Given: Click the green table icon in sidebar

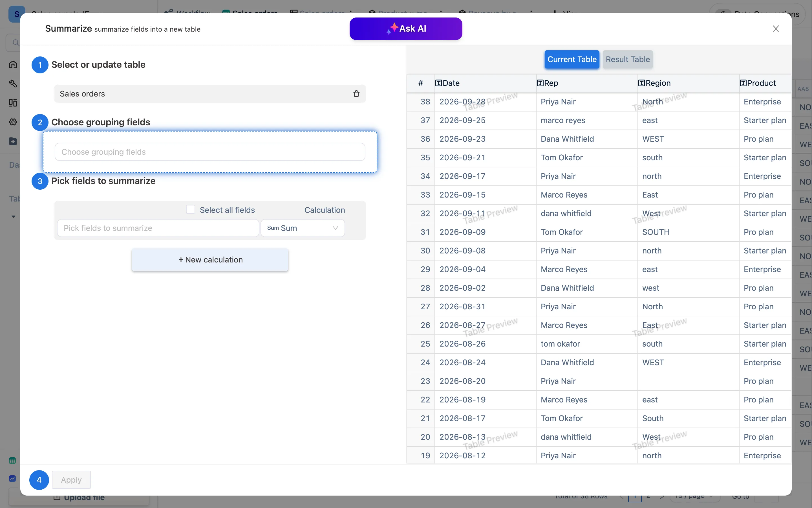Looking at the screenshot, I should pyautogui.click(x=12, y=461).
